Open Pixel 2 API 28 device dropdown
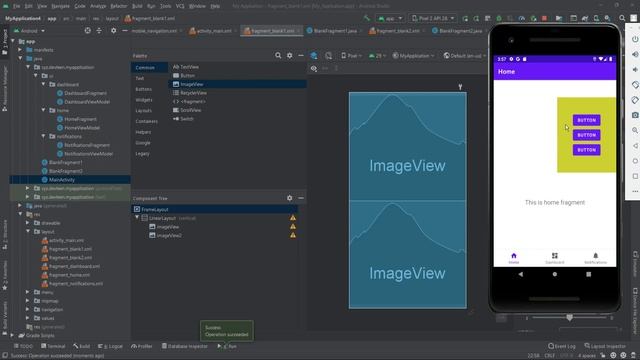The width and height of the screenshot is (640, 360). click(433, 18)
